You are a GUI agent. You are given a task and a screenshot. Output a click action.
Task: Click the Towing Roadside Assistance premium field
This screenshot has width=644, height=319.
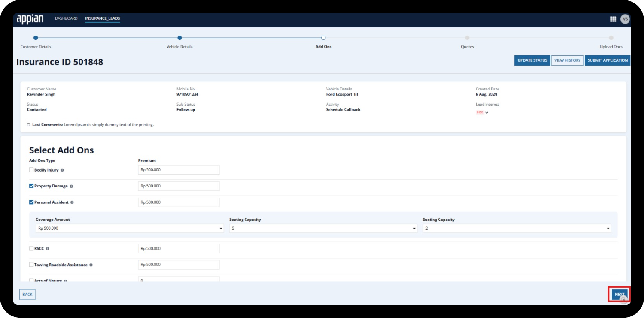click(x=179, y=265)
